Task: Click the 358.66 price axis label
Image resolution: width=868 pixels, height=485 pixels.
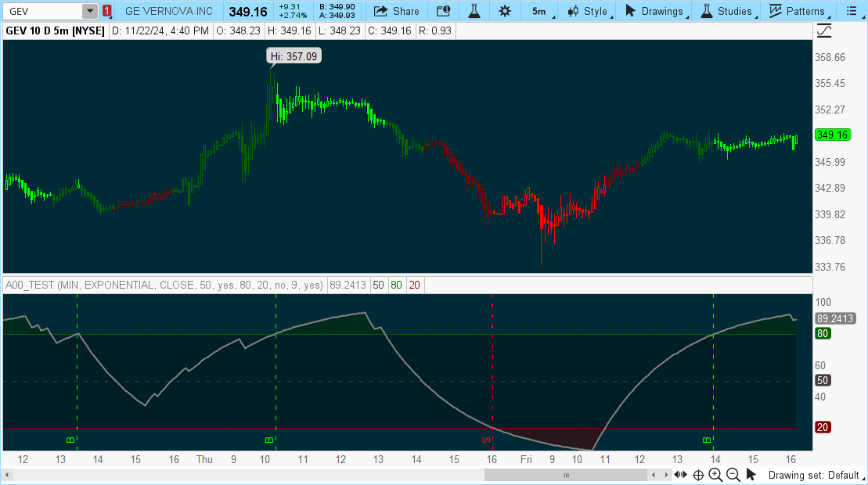Action: [830, 58]
